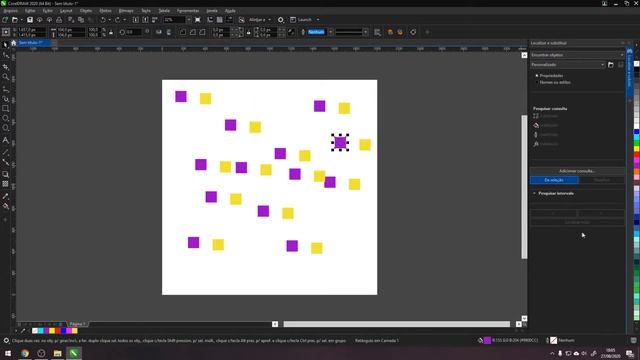Click the Da seleção button
Viewport: 640px width, 360px height.
click(554, 180)
